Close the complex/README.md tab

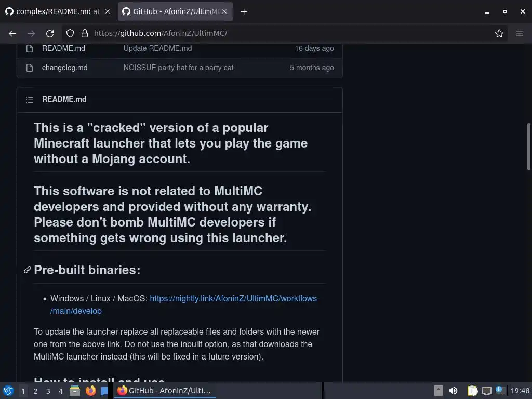click(107, 11)
